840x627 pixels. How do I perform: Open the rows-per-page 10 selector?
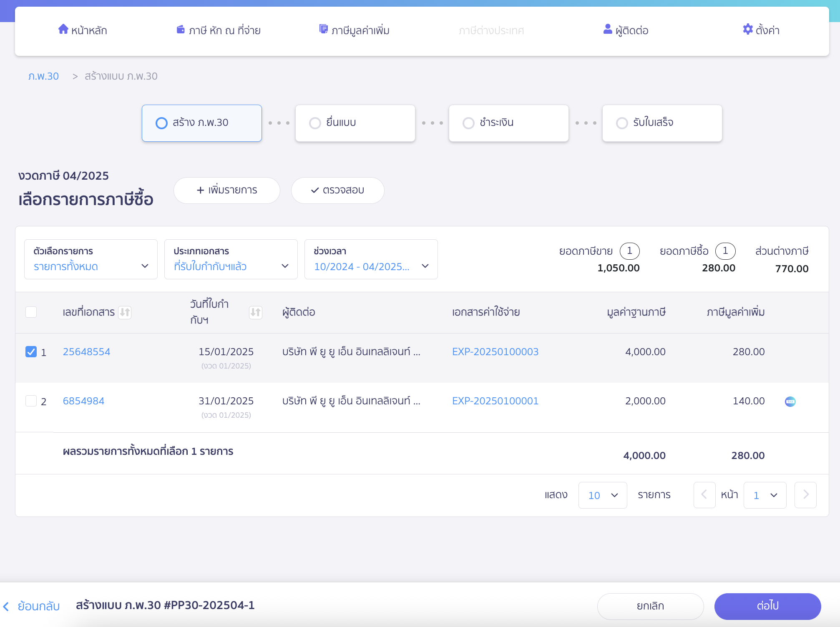point(603,495)
